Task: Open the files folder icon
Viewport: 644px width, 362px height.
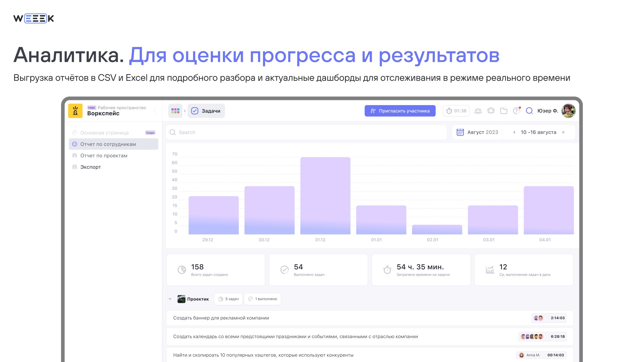Action: (504, 111)
